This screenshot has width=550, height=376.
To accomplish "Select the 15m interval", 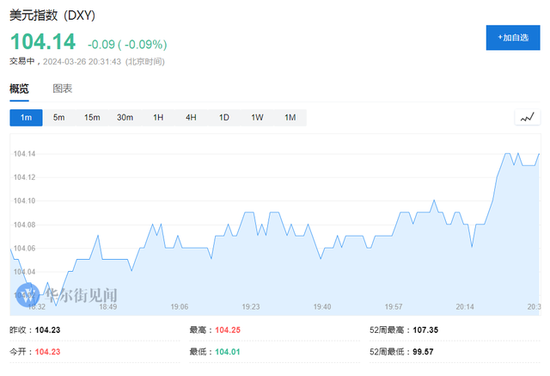I will (92, 118).
